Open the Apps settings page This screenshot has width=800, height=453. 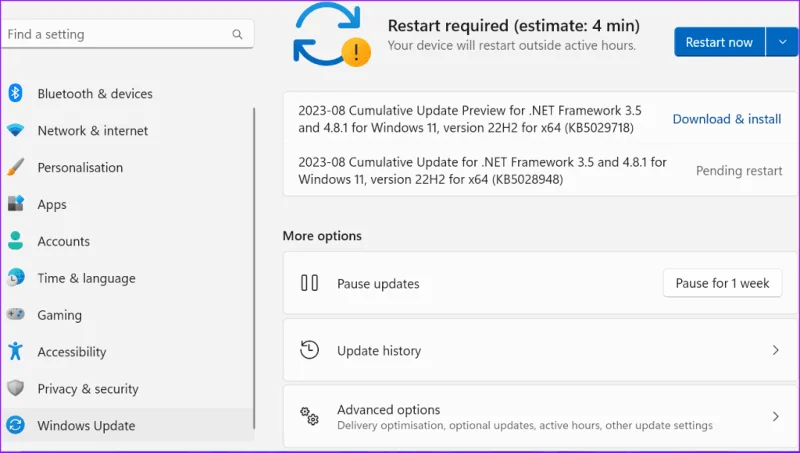52,205
